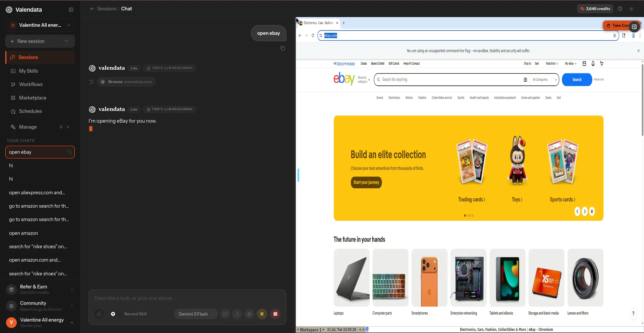Collapse the Valendata sidebar panel icon
This screenshot has width=644, height=333.
71,10
